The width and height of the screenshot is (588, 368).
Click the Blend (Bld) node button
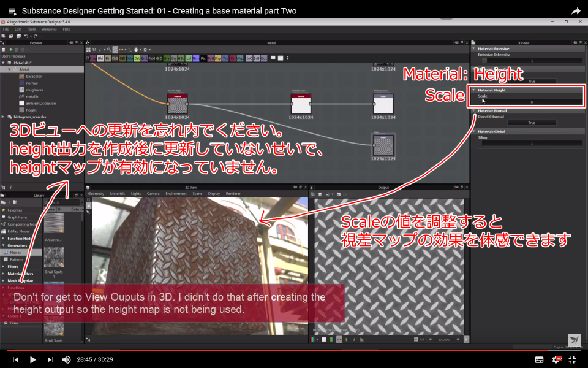100,58
